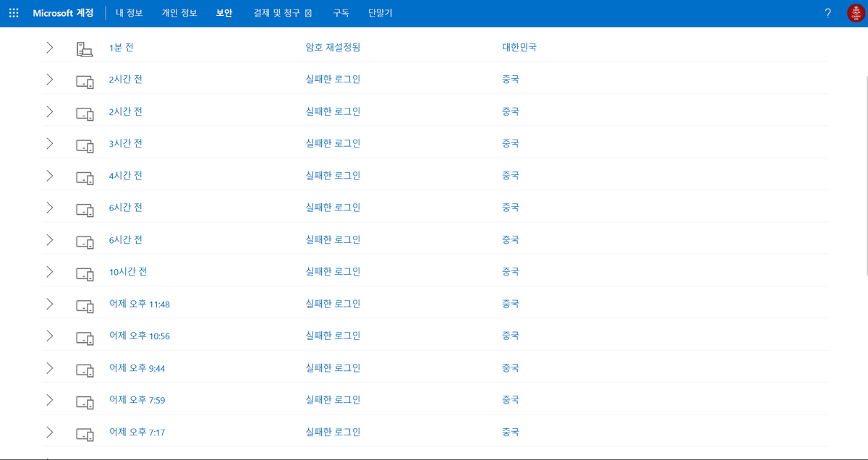This screenshot has width=868, height=460.
Task: Open the 단말기 tab
Action: coord(380,13)
